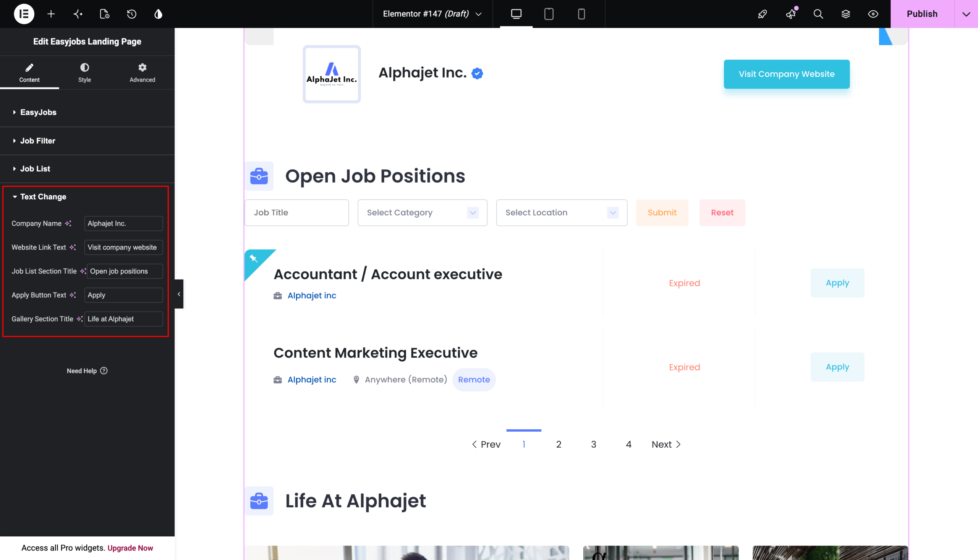Click the Job List Section Title input

pos(125,271)
